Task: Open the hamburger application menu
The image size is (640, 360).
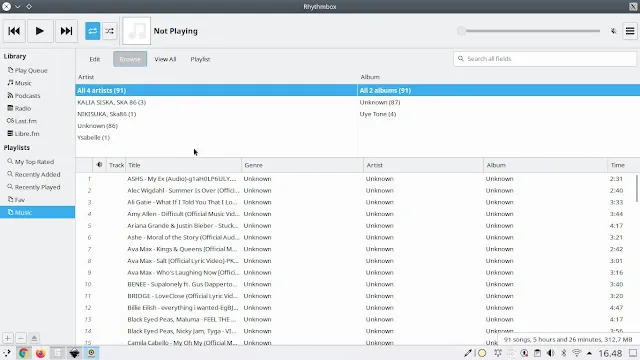Action: pyautogui.click(x=630, y=31)
